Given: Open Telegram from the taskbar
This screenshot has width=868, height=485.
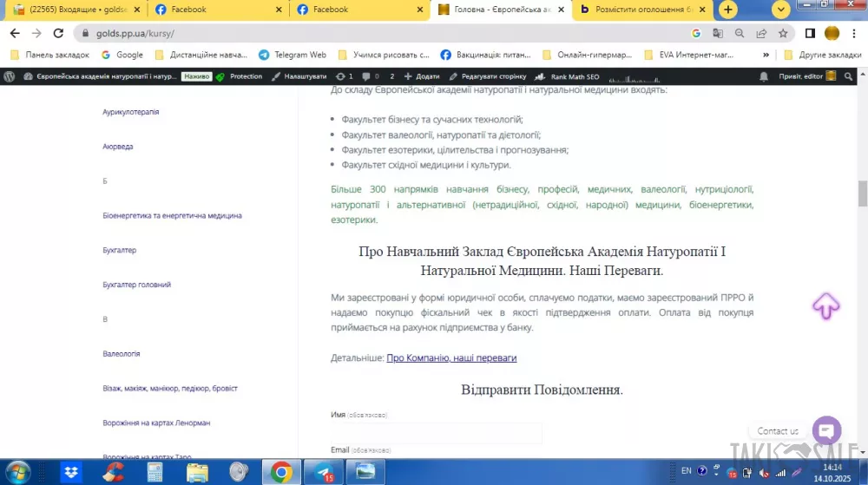Looking at the screenshot, I should pyautogui.click(x=324, y=472).
